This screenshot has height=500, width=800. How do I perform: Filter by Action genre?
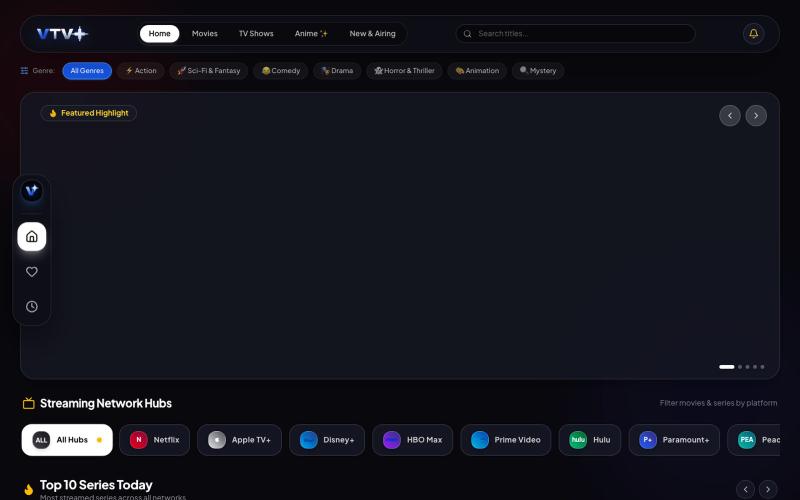click(x=141, y=71)
